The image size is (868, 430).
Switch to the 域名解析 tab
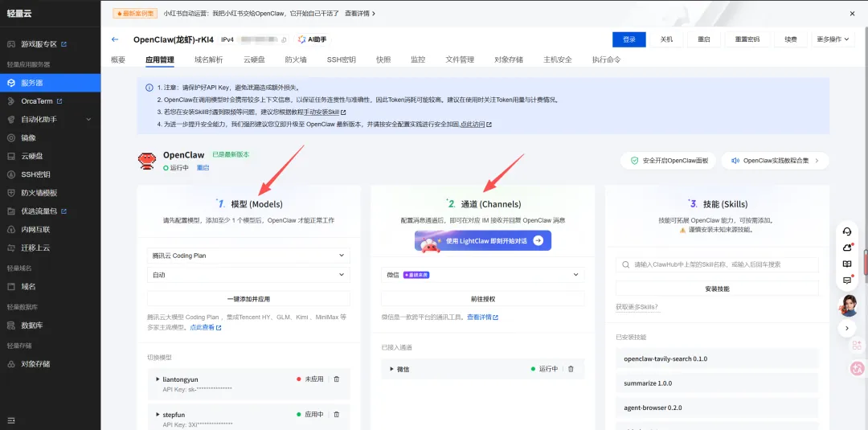(209, 59)
